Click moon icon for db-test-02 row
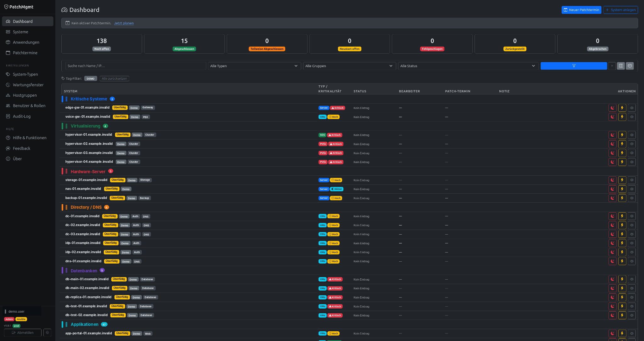The height and width of the screenshot is (341, 644). point(613,315)
